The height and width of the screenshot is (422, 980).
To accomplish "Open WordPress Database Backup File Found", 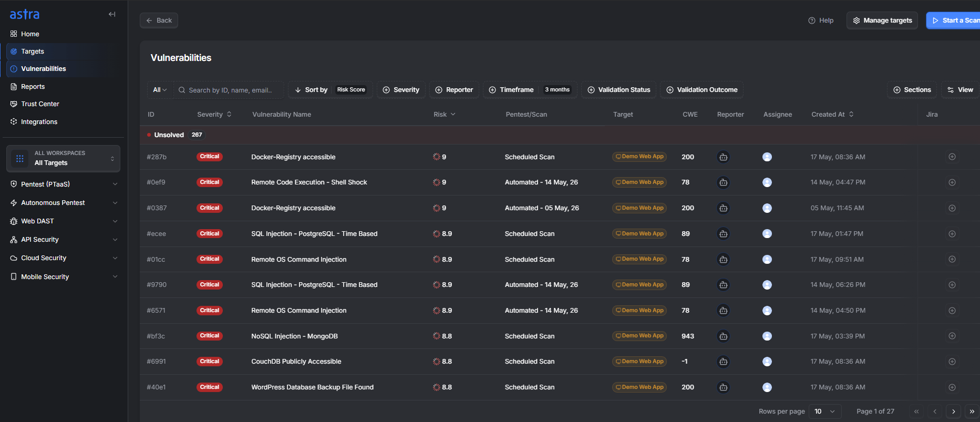I will (x=312, y=387).
